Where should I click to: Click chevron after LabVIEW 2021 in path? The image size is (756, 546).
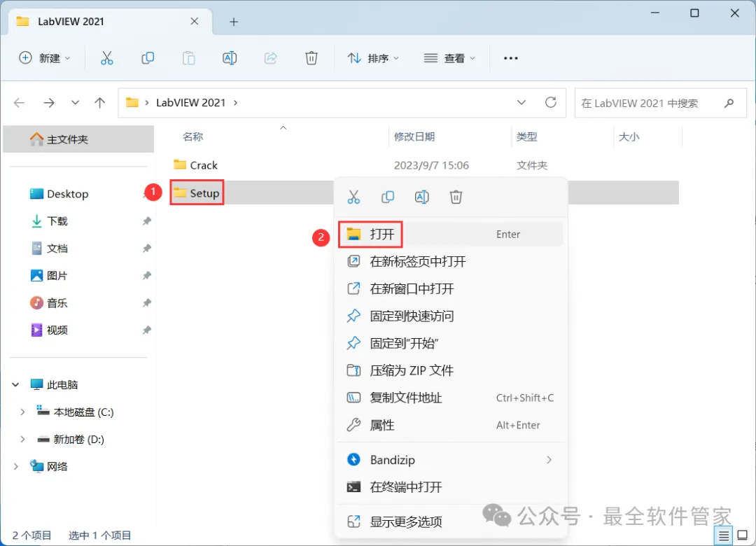coord(236,103)
